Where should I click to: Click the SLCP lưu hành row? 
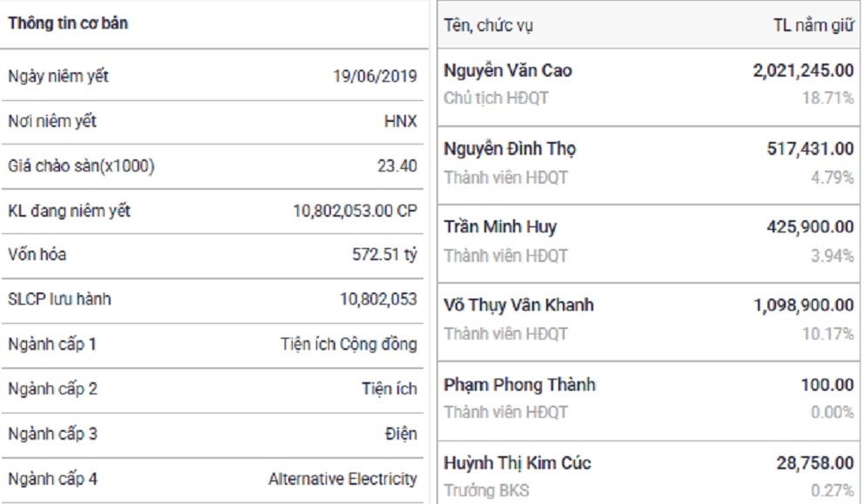[213, 299]
